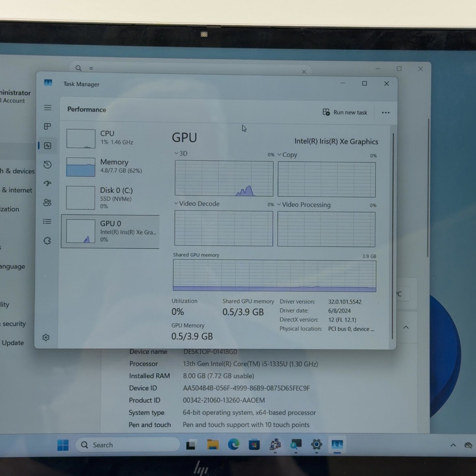Open Task Manager settings gear
The width and height of the screenshot is (476, 476).
tap(46, 337)
